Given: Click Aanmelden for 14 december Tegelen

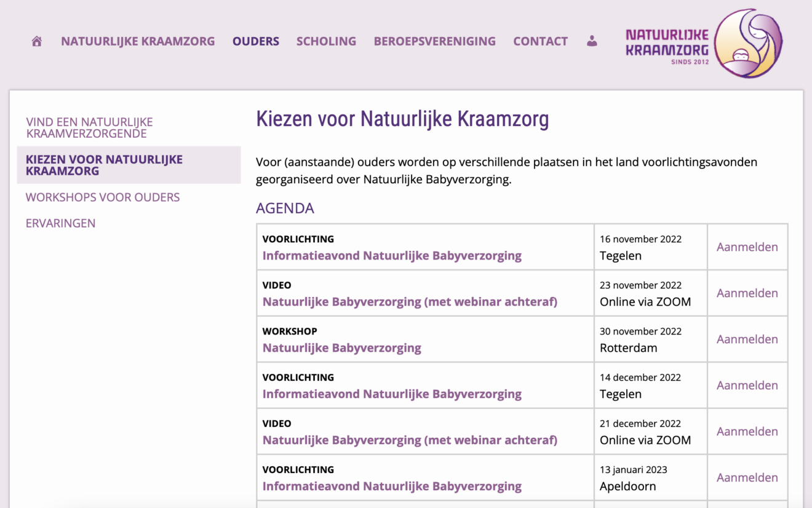Looking at the screenshot, I should pos(747,386).
